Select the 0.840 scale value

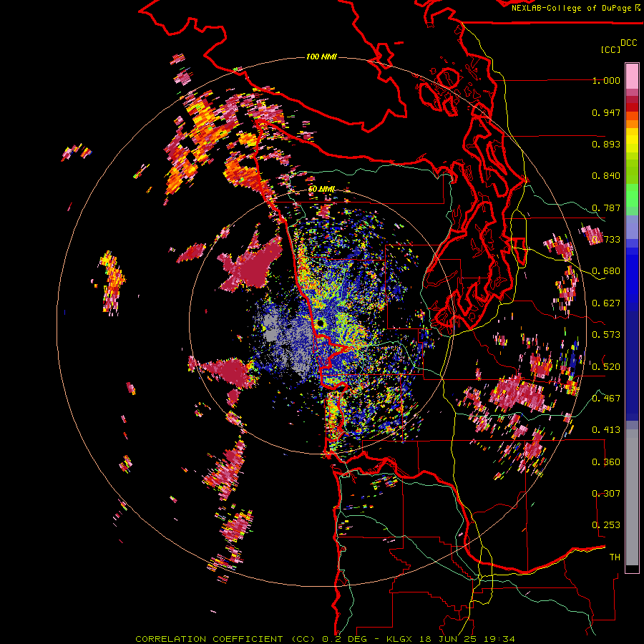click(606, 176)
